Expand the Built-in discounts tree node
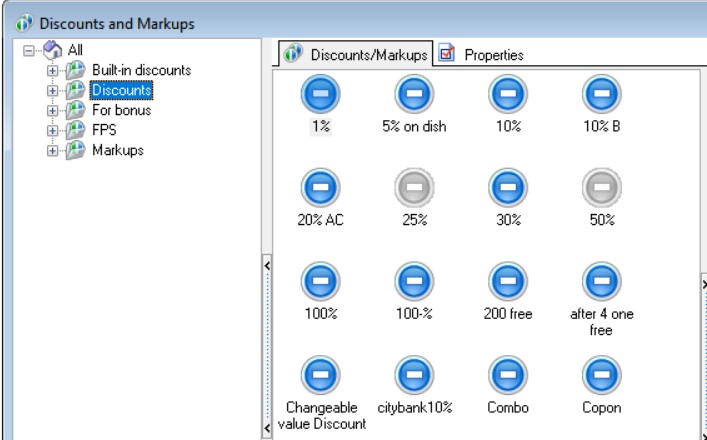Screen dimensions: 707x440 (52, 71)
